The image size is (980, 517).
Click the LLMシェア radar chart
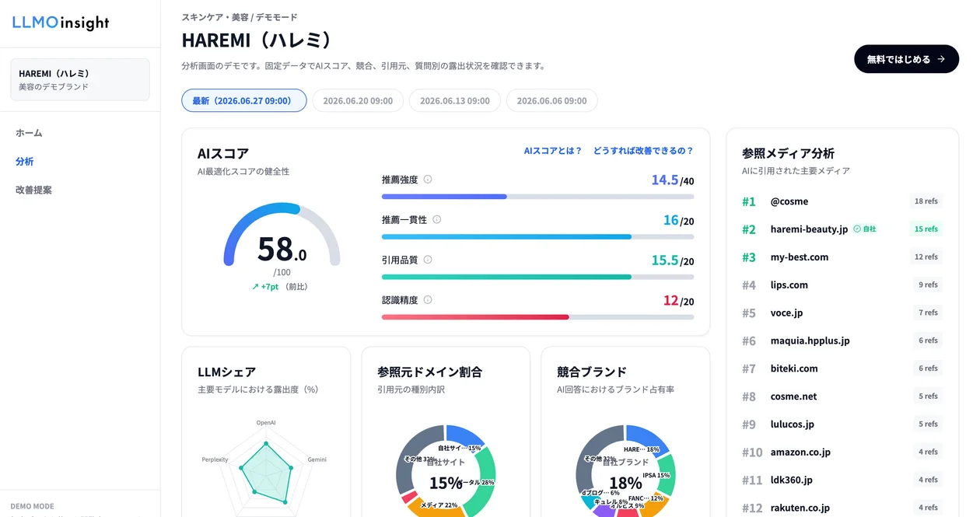[266, 470]
